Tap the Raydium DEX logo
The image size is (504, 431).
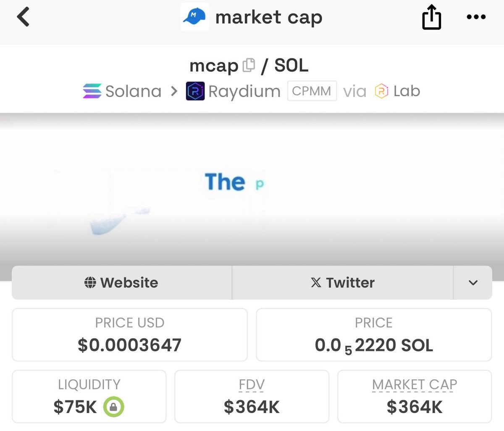[195, 91]
